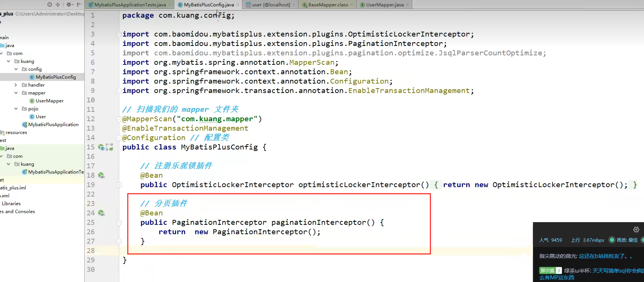Select MybatisPlusApplication in project tree
This screenshot has width=644, height=282.
point(53,125)
